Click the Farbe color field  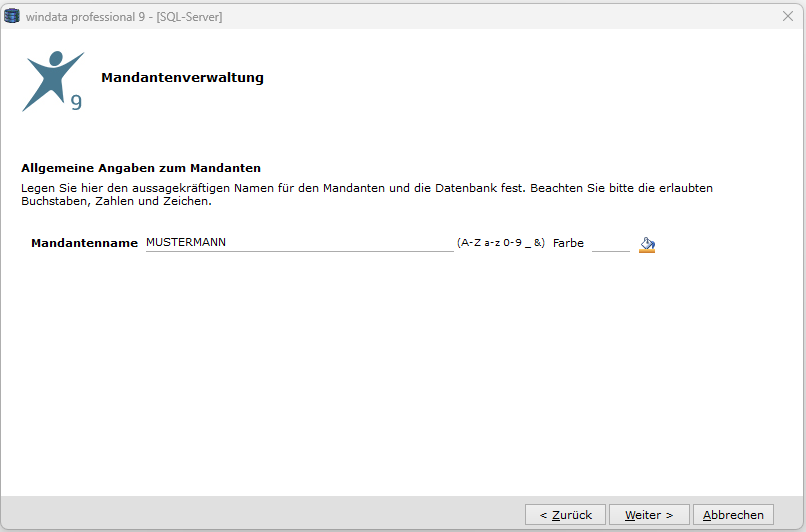(611, 244)
